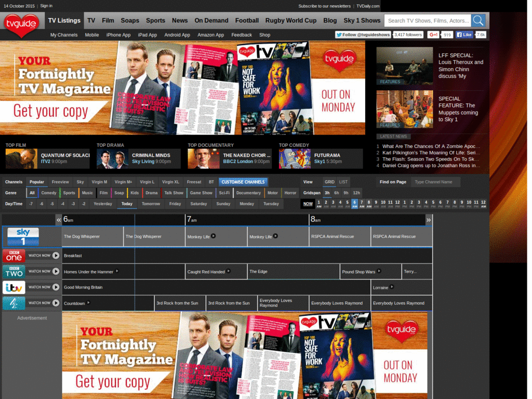Click play icon next to first Monkey Life
The image size is (532, 399).
(214, 236)
